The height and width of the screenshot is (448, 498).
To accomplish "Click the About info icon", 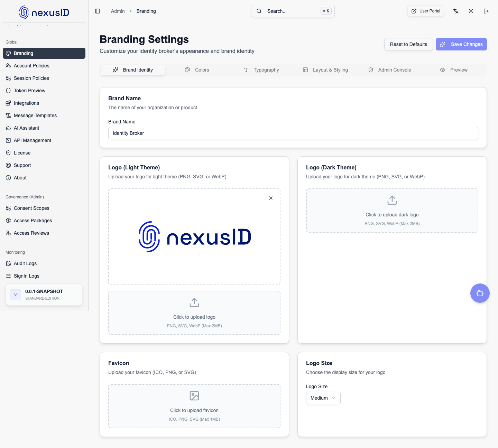I will point(8,178).
